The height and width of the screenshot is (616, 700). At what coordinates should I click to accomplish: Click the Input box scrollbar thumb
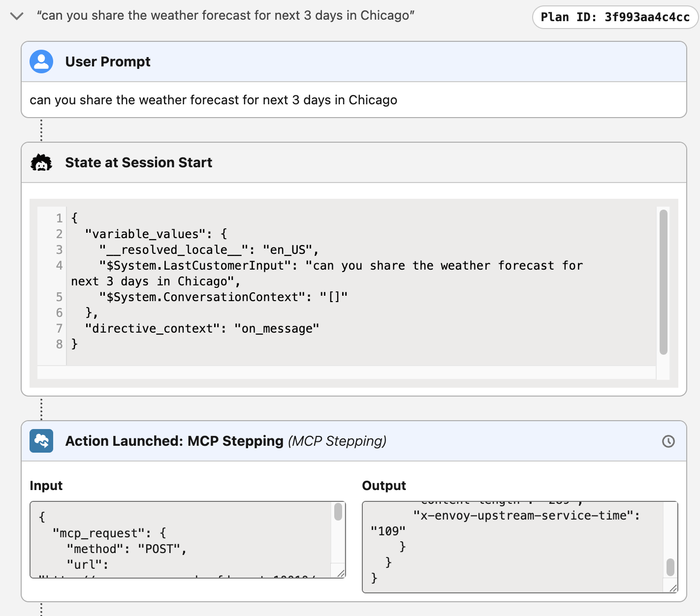[x=338, y=512]
